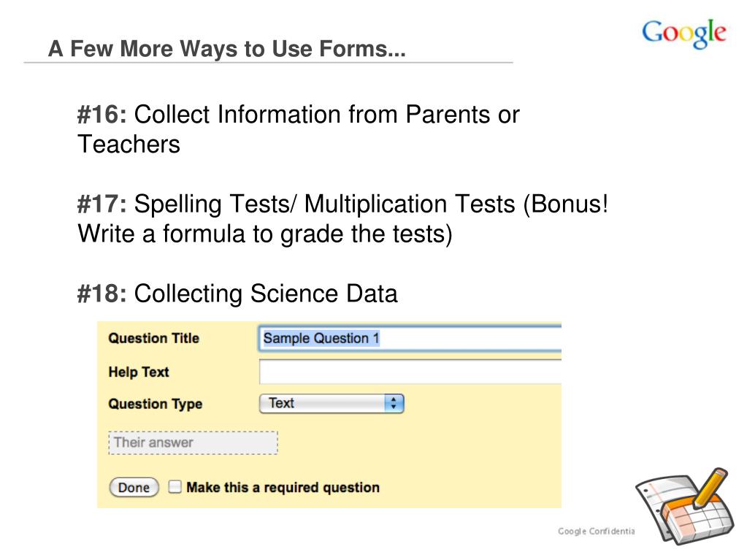Click the empty Help Text field

tap(410, 372)
